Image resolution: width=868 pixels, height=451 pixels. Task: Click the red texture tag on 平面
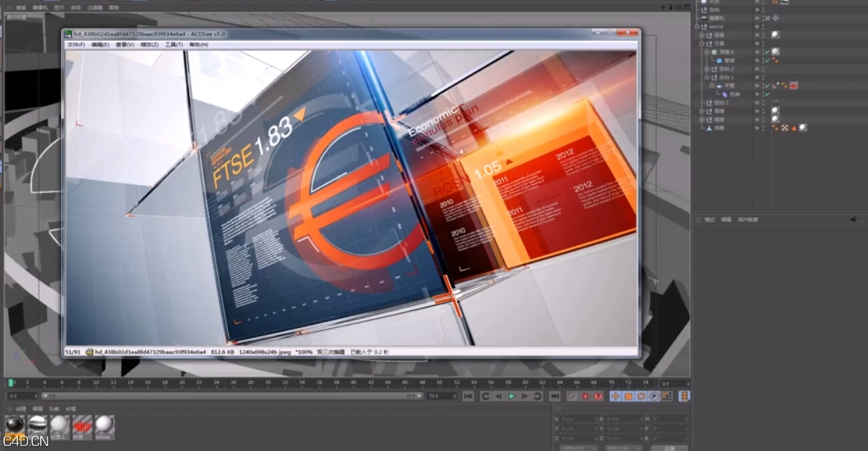pos(794,86)
